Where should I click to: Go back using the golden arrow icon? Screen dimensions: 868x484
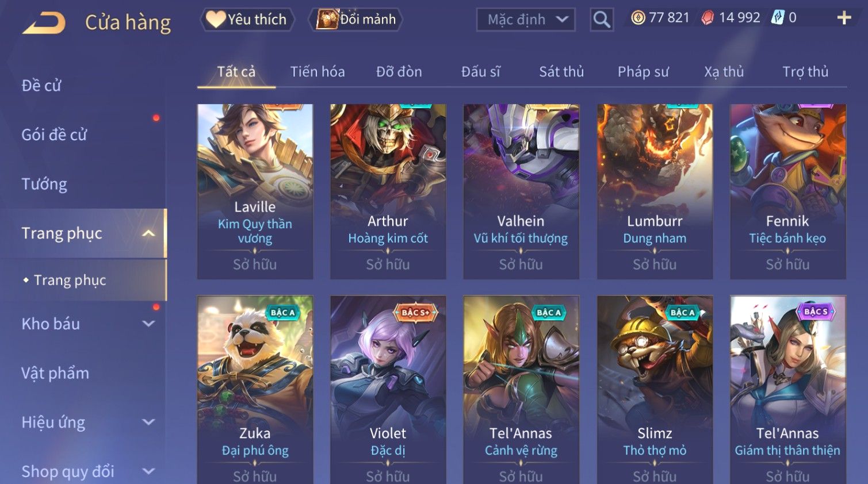pyautogui.click(x=44, y=23)
